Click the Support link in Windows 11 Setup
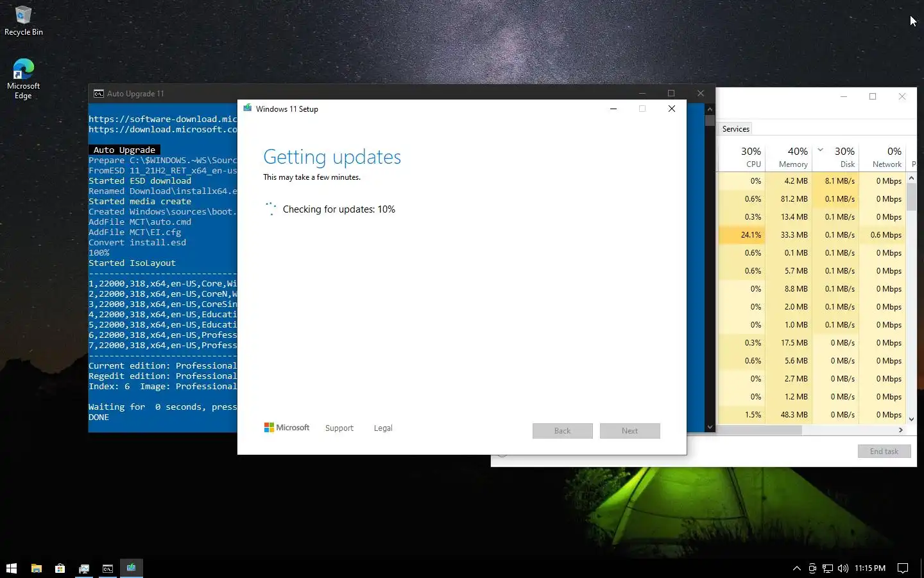This screenshot has width=924, height=578. tap(339, 428)
